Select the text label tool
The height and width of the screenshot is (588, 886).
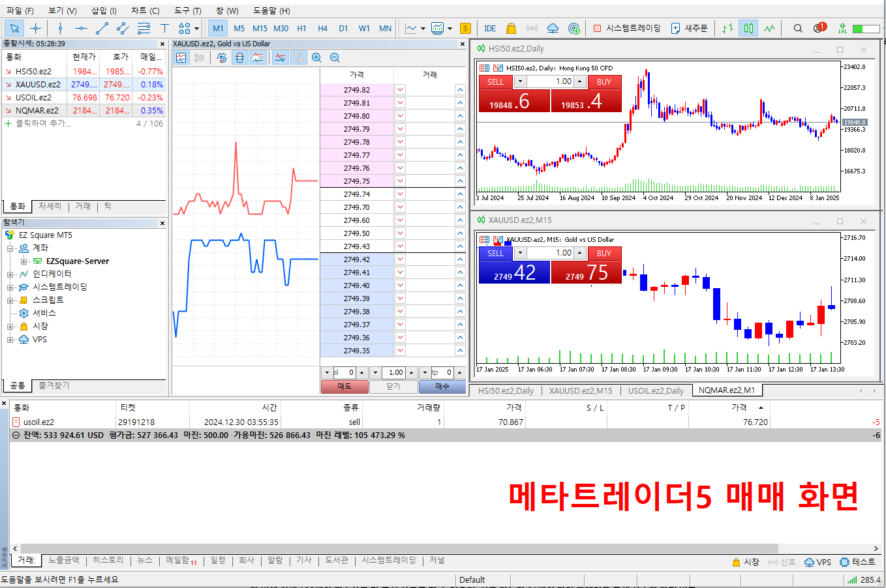click(x=164, y=28)
